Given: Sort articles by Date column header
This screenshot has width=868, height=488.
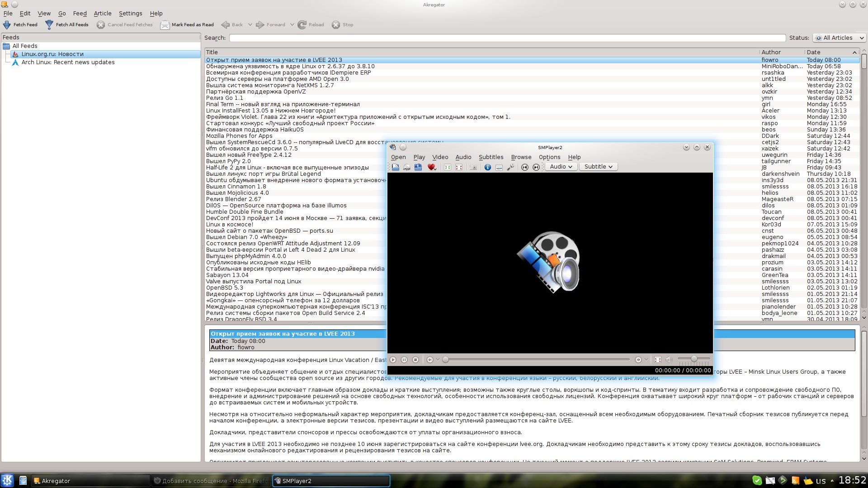Looking at the screenshot, I should [832, 52].
